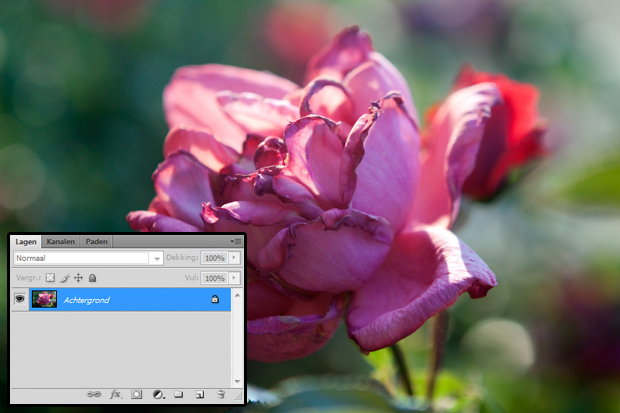Viewport: 620px width, 413px height.
Task: Toggle lock all padlock icon
Action: pos(92,278)
